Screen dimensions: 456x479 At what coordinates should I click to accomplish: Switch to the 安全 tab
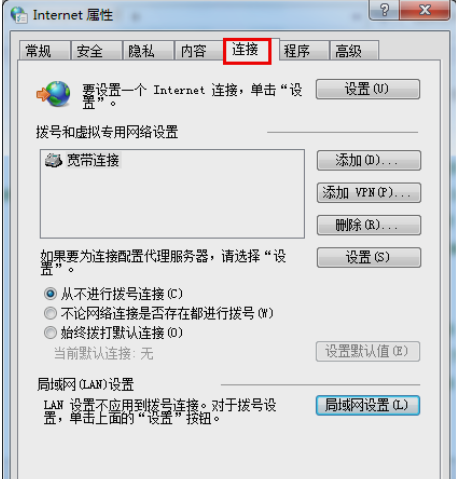pyautogui.click(x=96, y=51)
